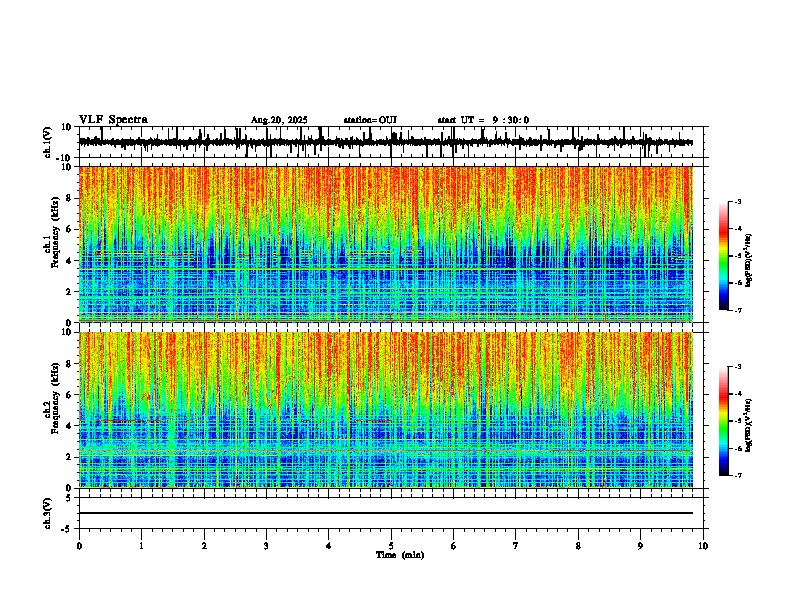Click tick label "0" on the time axis

[79, 546]
